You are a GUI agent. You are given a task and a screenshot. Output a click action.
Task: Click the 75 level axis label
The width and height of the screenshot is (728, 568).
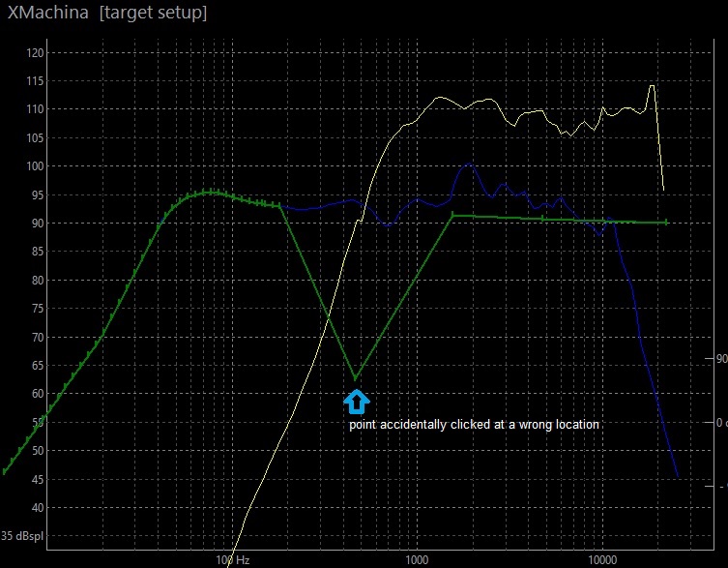coord(37,309)
